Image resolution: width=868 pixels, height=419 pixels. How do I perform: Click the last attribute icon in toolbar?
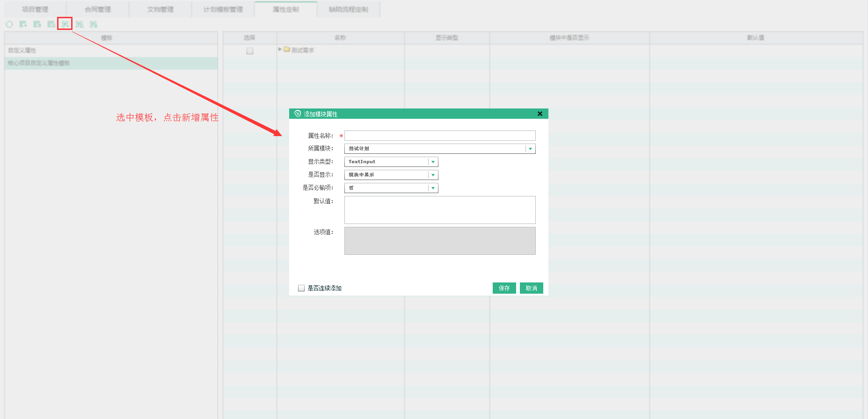pos(94,24)
